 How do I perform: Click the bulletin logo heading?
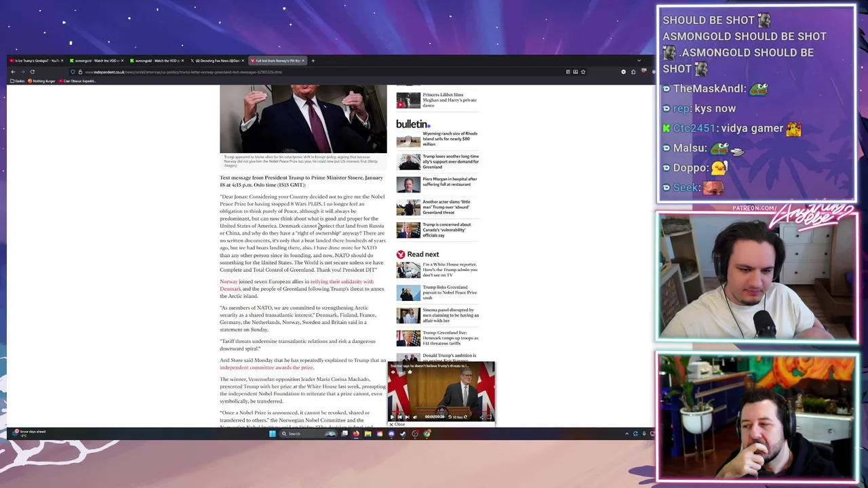pos(413,124)
